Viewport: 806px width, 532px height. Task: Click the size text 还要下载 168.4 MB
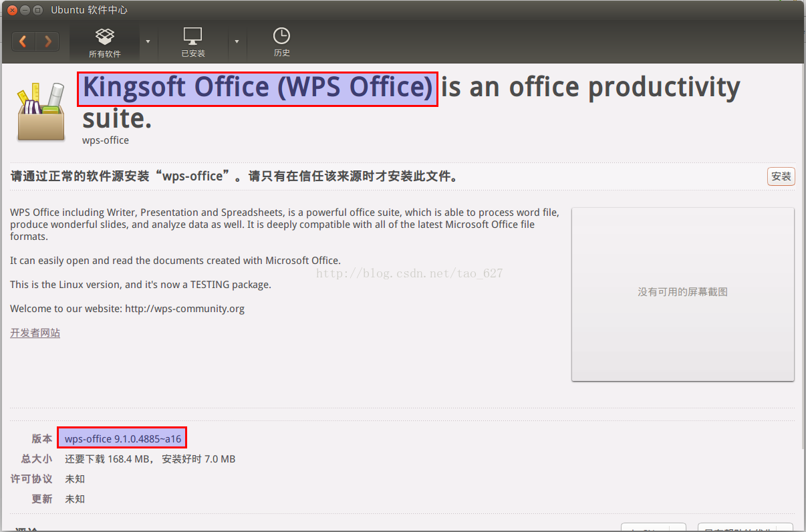click(109, 459)
